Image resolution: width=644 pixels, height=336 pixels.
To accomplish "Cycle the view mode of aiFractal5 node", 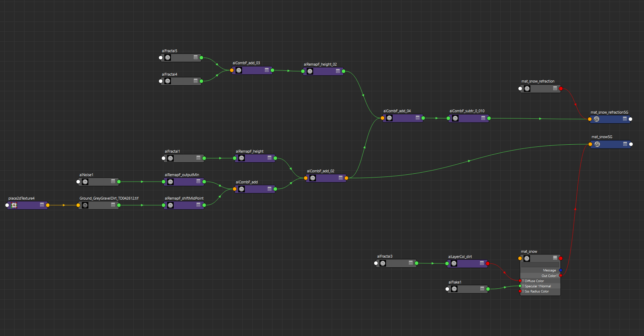I will tap(195, 57).
